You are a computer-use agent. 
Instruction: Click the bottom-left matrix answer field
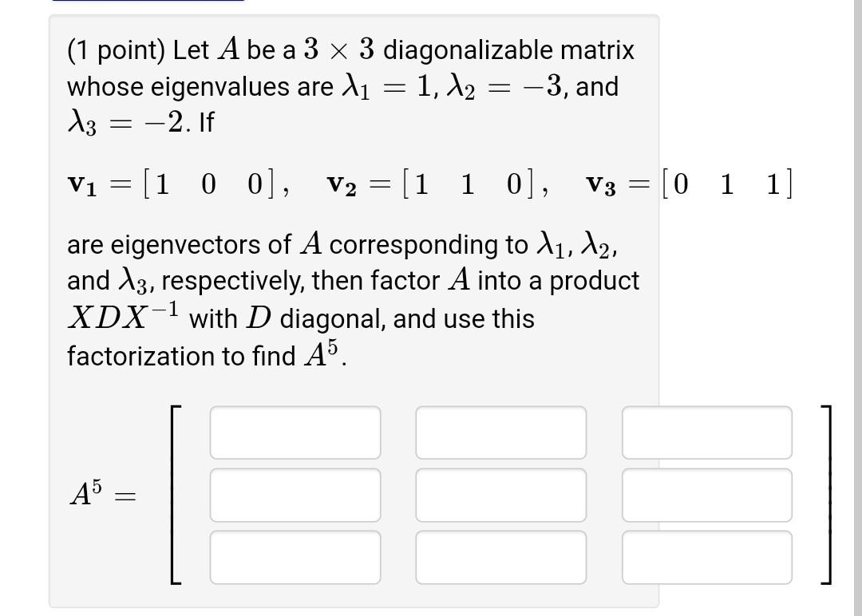coord(295,555)
